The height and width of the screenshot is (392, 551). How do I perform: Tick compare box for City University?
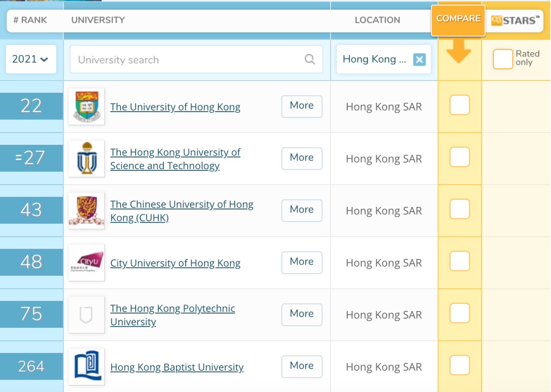click(460, 261)
